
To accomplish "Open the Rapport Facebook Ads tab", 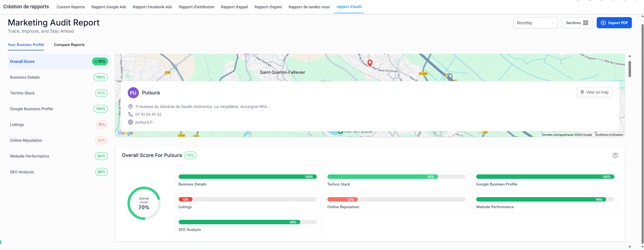I will click(x=152, y=7).
